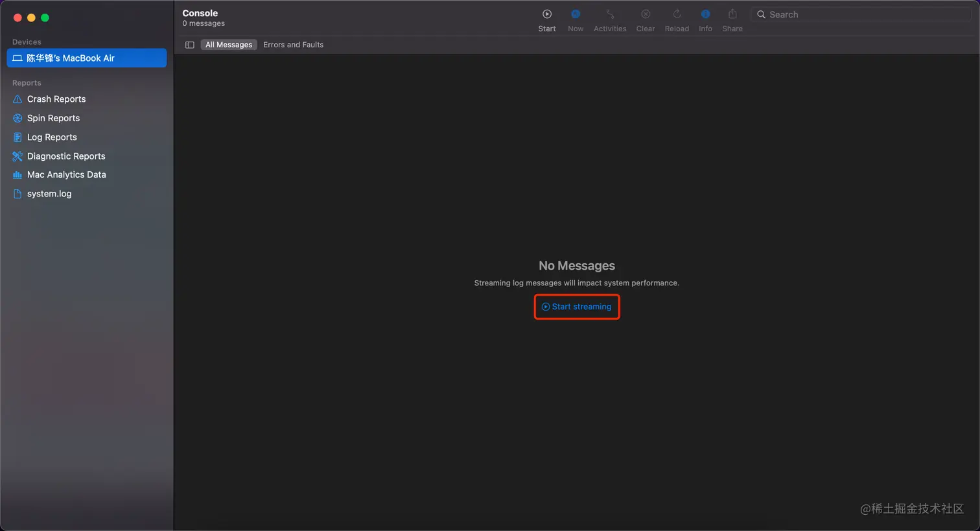Screen dimensions: 980x531
Task: Toggle the Info pane button
Action: click(705, 20)
